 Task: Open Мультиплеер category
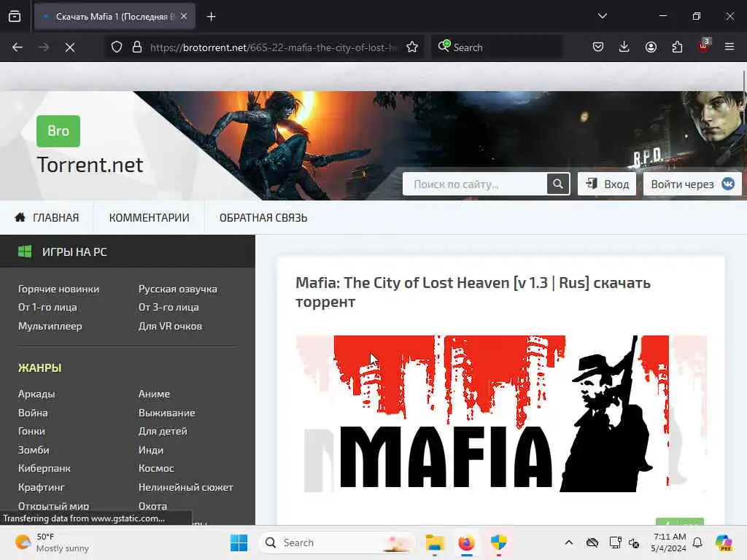(50, 326)
